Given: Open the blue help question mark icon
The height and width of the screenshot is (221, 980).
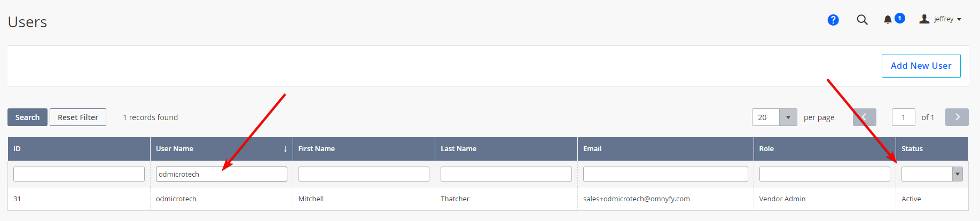Looking at the screenshot, I should pyautogui.click(x=833, y=20).
